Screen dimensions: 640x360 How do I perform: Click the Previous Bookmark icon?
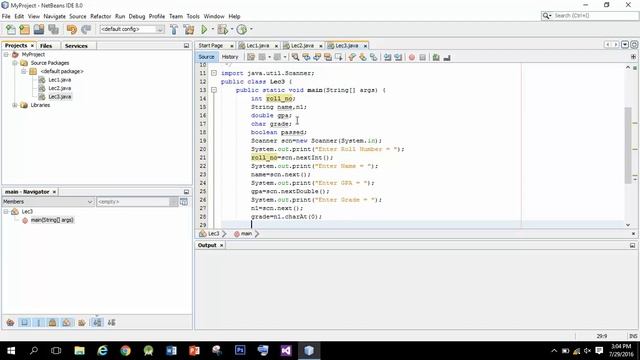pyautogui.click(x=352, y=57)
